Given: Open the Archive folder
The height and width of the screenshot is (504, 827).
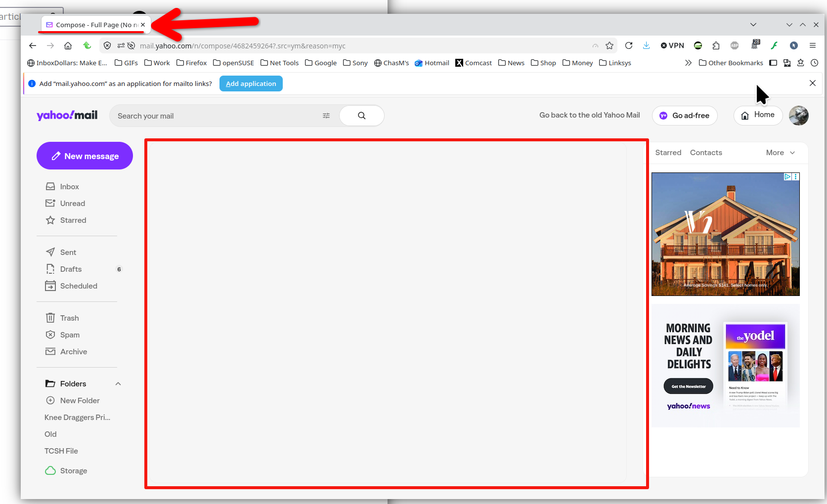Looking at the screenshot, I should coord(66,352).
